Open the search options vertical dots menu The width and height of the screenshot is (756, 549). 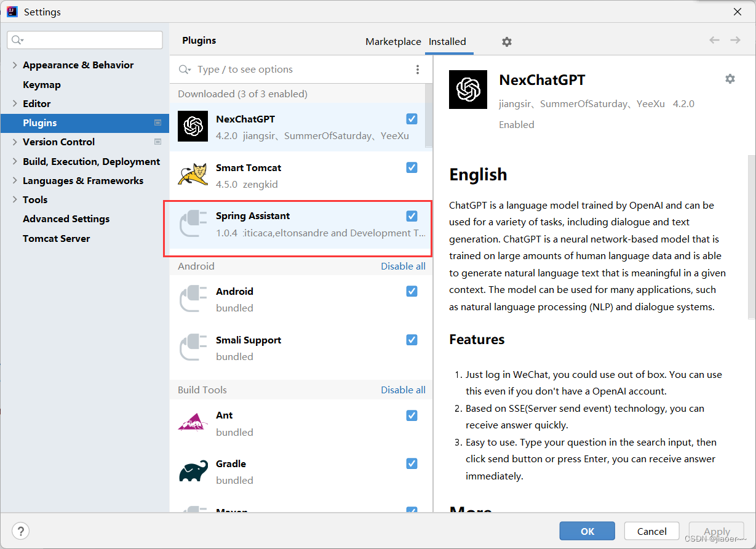click(418, 70)
